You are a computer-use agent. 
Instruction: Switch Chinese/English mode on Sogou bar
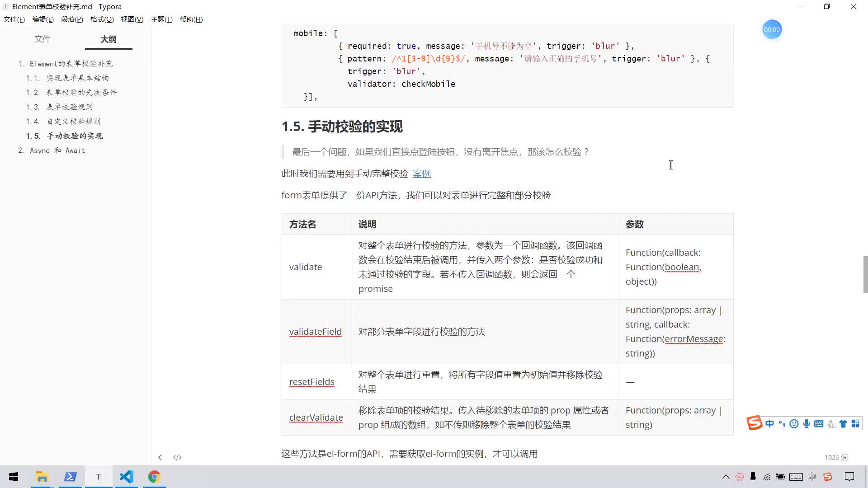(769, 423)
